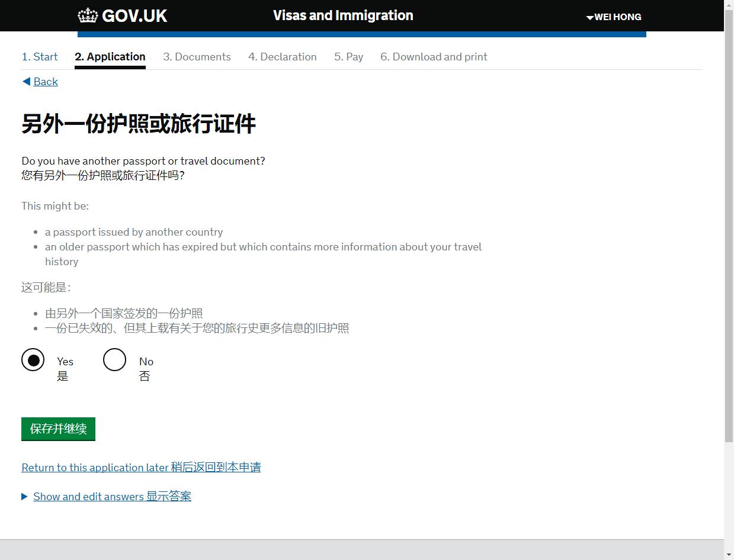Select the Yes radio button
This screenshot has width=734, height=560.
pos(33,360)
